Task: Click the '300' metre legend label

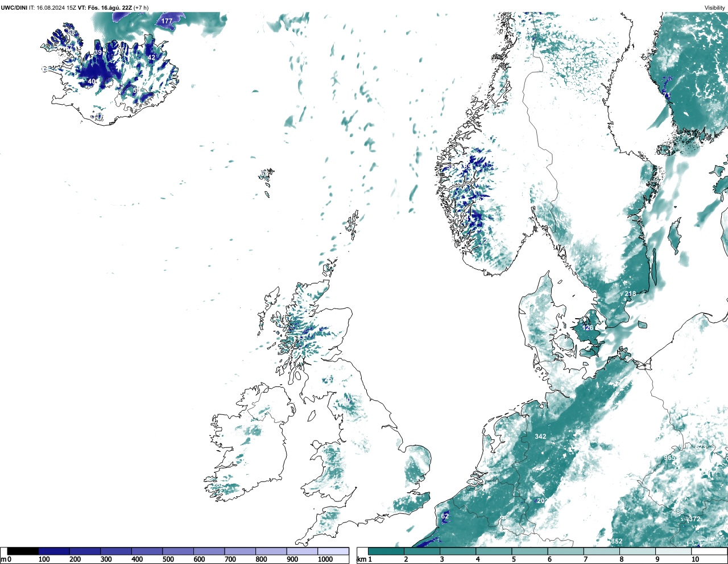Action: coord(106,559)
